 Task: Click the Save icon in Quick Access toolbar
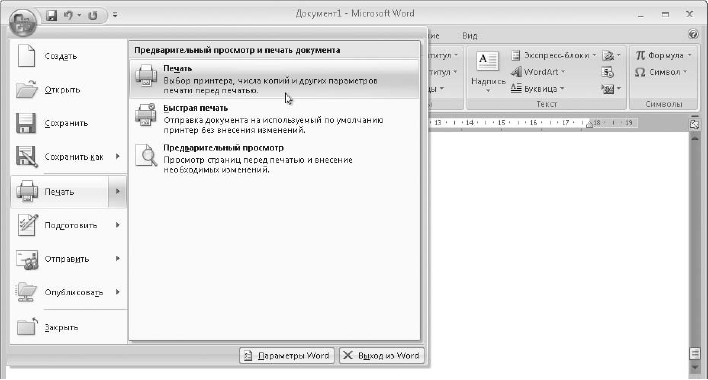[x=51, y=16]
